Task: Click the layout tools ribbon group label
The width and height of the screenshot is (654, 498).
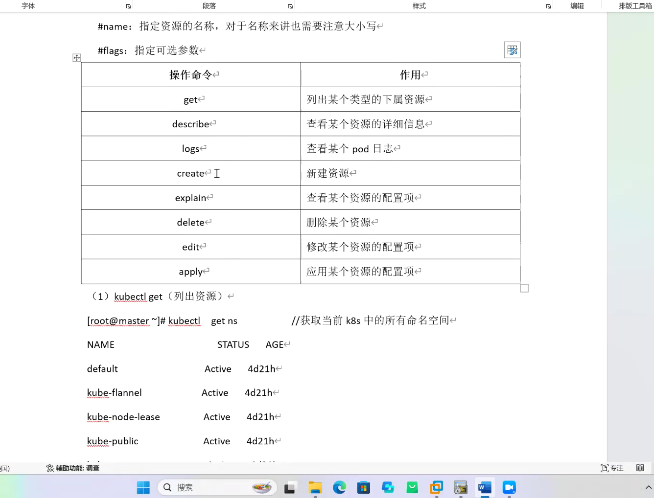Action: tap(635, 6)
